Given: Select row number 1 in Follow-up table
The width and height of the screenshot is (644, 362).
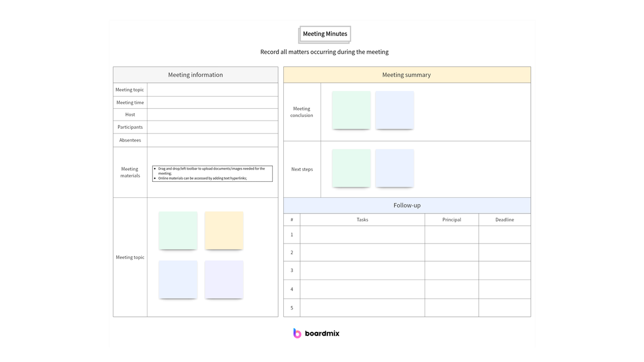Looking at the screenshot, I should coord(292,234).
